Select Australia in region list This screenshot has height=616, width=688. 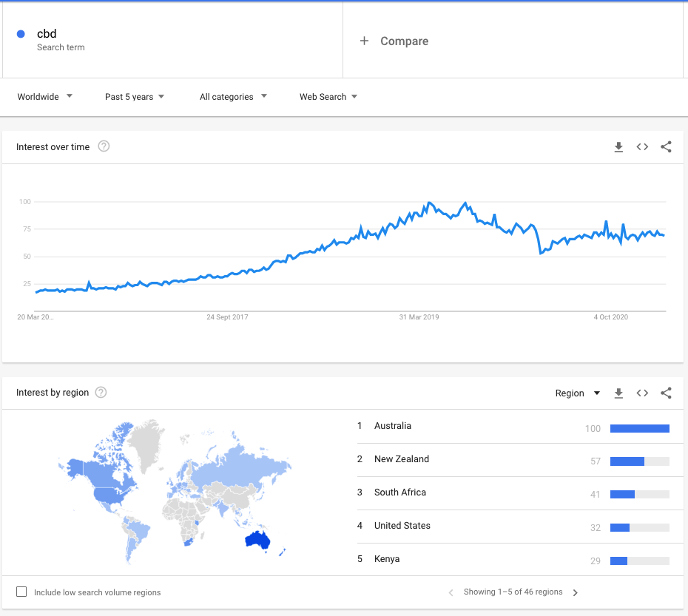393,426
